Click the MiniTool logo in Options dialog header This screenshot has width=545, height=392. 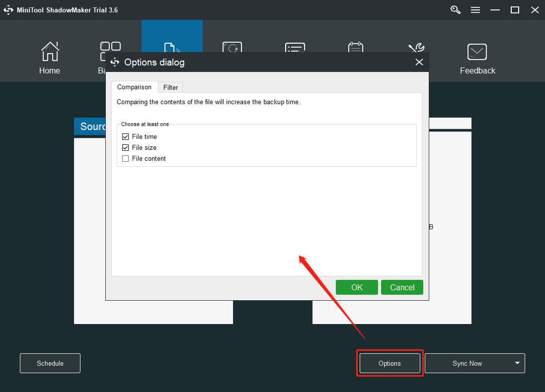(115, 62)
